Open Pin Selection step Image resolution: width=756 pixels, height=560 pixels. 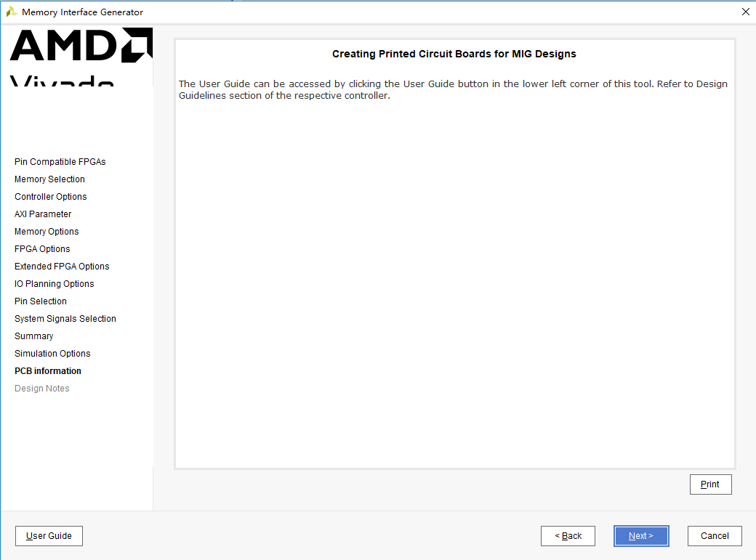pos(41,301)
